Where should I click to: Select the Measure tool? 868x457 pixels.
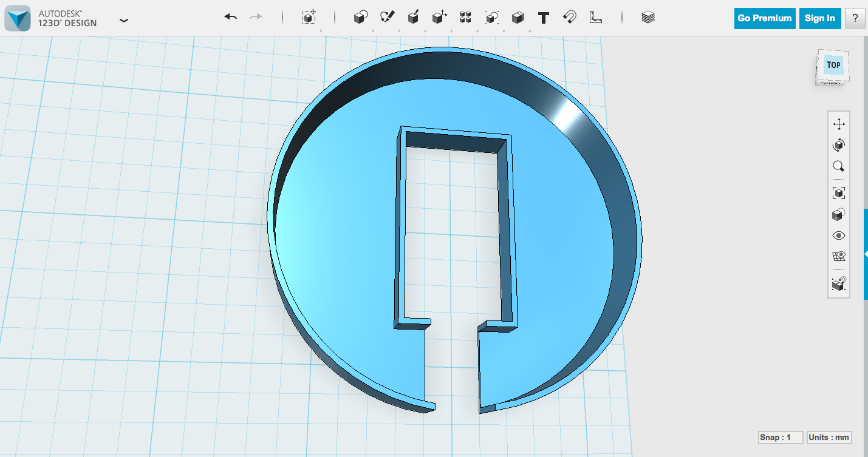595,18
